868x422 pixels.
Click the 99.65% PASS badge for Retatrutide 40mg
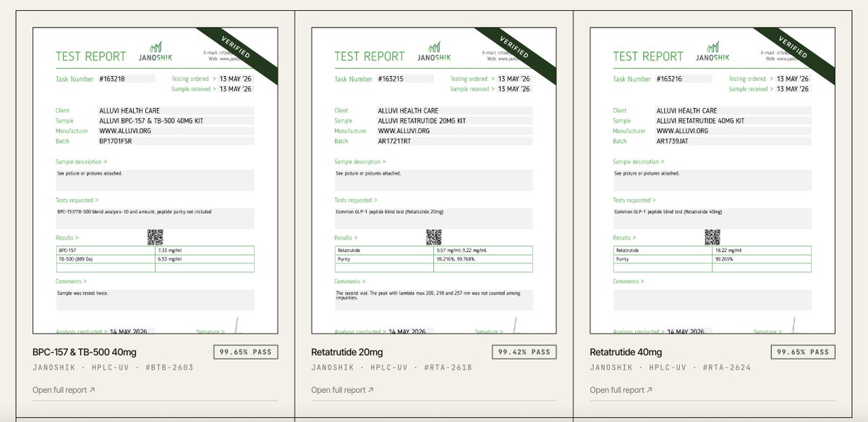point(803,353)
